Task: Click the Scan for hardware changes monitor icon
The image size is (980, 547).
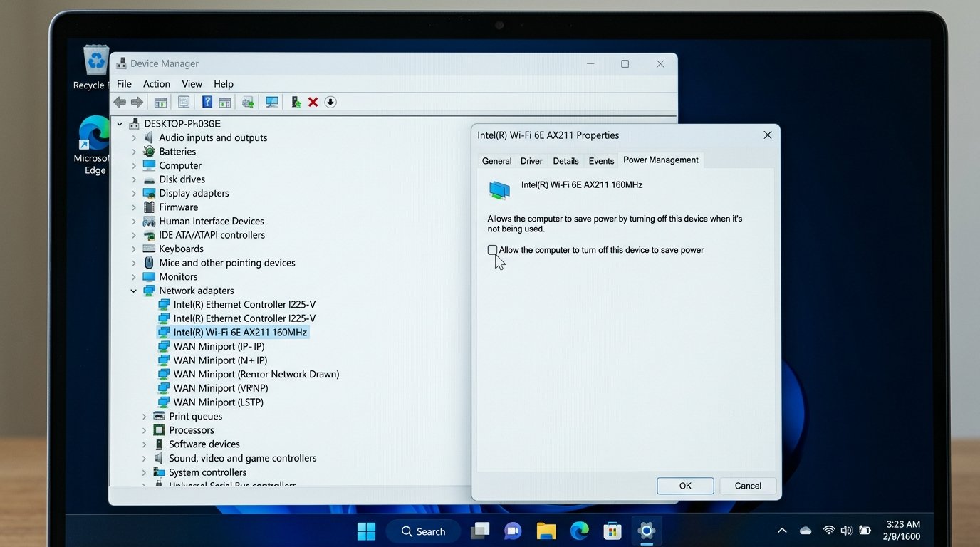Action: click(272, 103)
